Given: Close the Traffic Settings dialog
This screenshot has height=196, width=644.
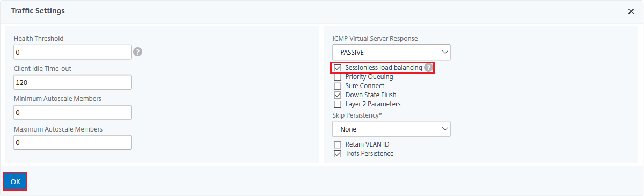Looking at the screenshot, I should pos(631,11).
